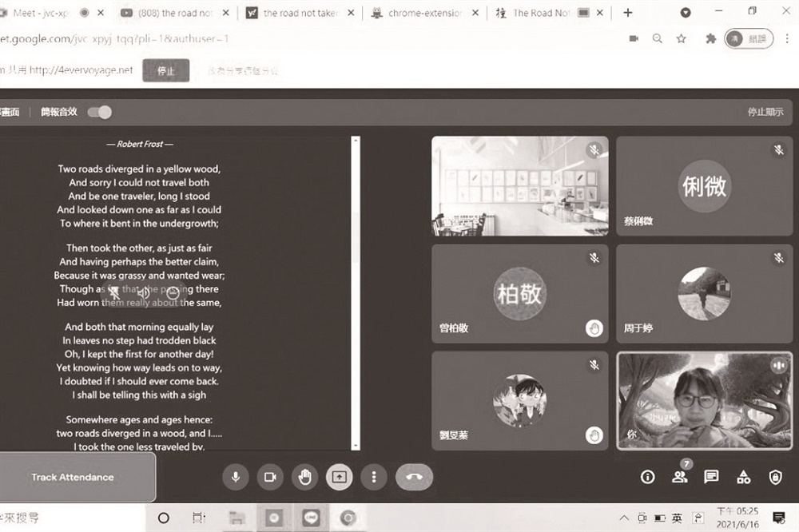Close the "(808) the road not" tab
This screenshot has height=532, width=799.
coord(226,14)
